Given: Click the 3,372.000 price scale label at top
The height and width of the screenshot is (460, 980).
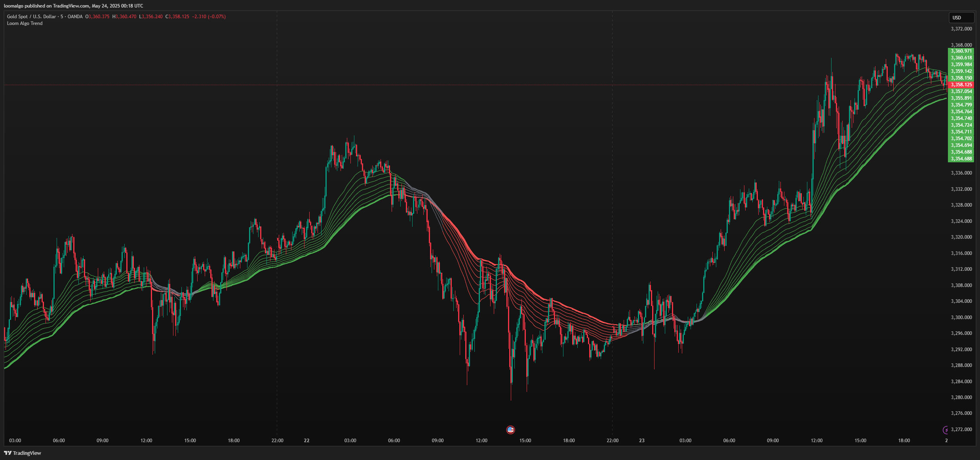Looking at the screenshot, I should (x=961, y=29).
